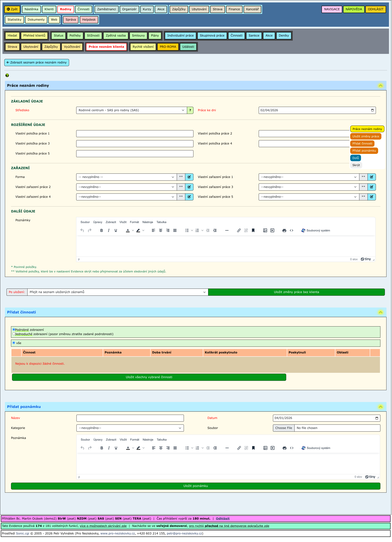Apply text color in the Poznámky editor
This screenshot has width=392, height=542.
[x=128, y=231]
